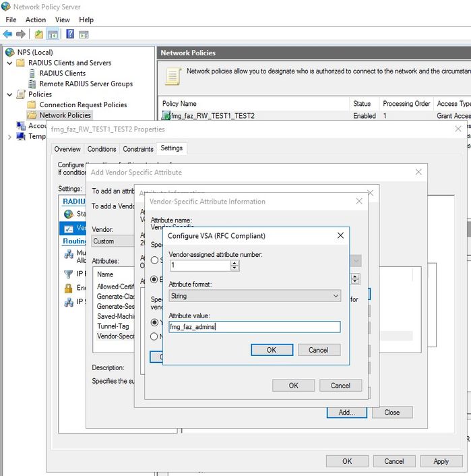
Task: Click OK in Configure VSA dialog
Action: point(272,350)
